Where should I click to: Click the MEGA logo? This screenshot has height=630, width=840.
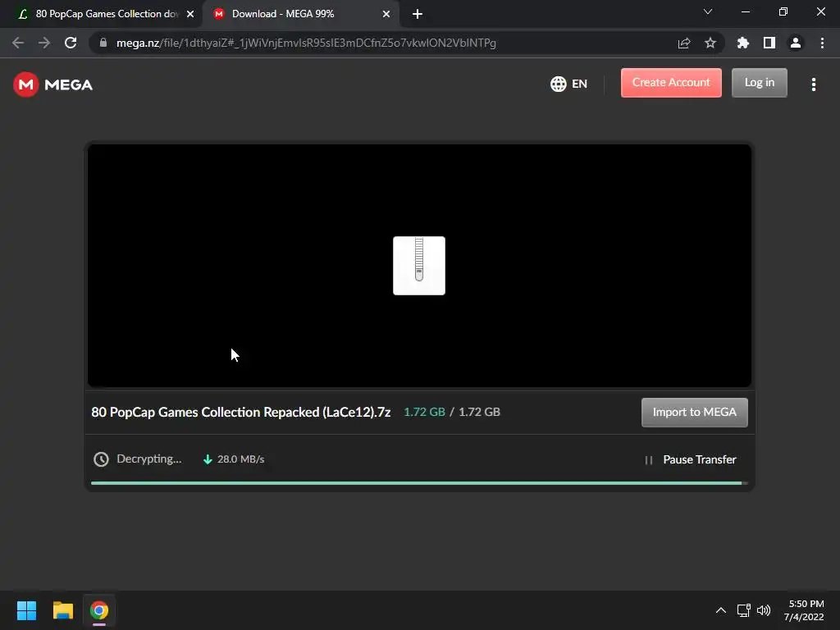coord(52,84)
